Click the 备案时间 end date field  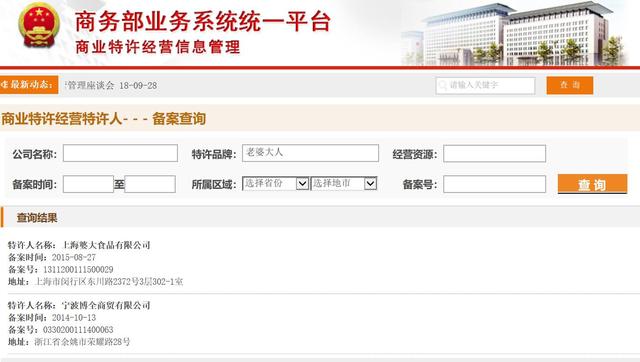(x=150, y=184)
